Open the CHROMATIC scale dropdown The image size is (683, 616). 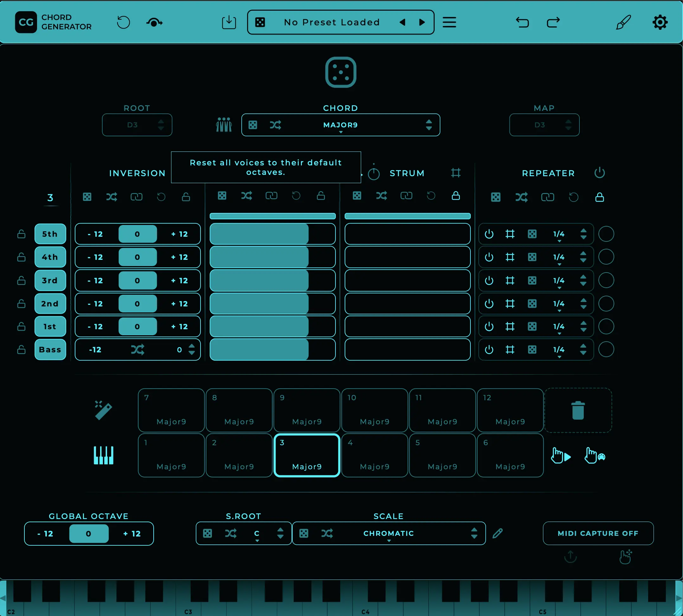pyautogui.click(x=388, y=533)
